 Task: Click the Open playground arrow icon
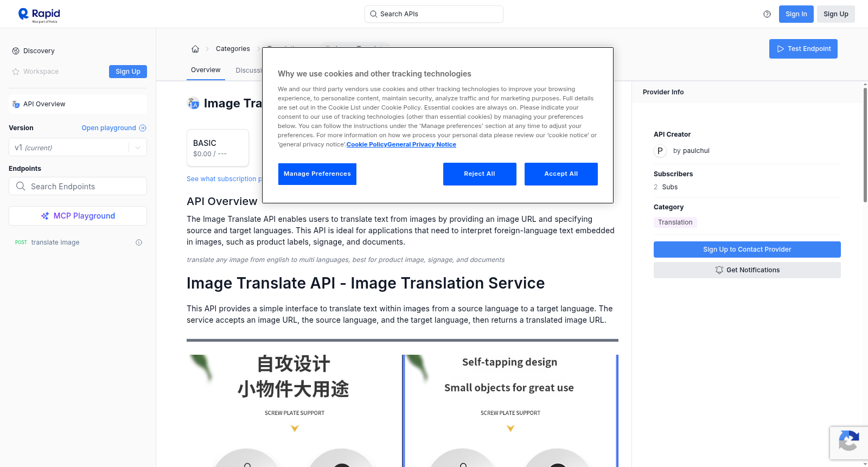point(143,128)
